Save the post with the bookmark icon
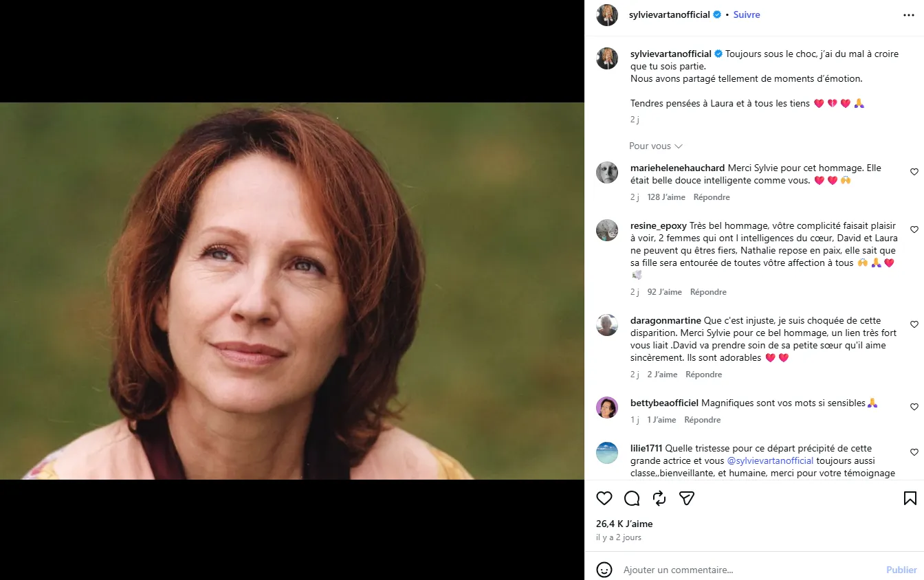924x580 pixels. (909, 498)
